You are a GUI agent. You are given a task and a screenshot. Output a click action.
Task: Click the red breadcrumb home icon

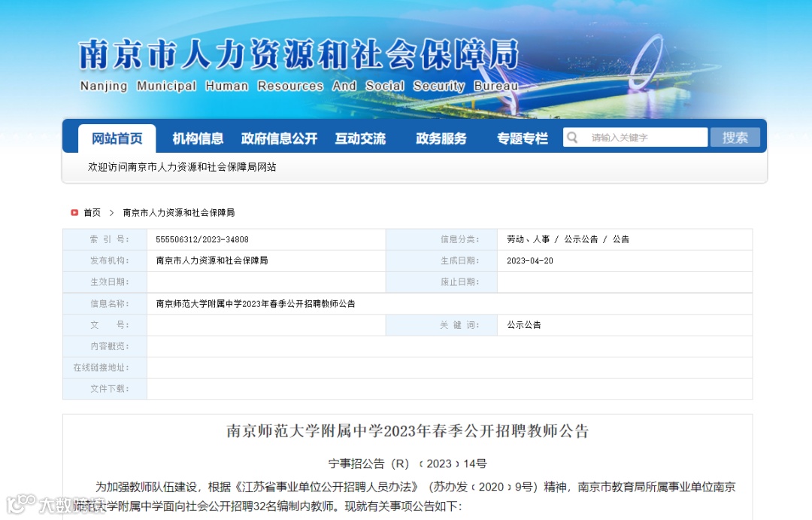click(74, 212)
